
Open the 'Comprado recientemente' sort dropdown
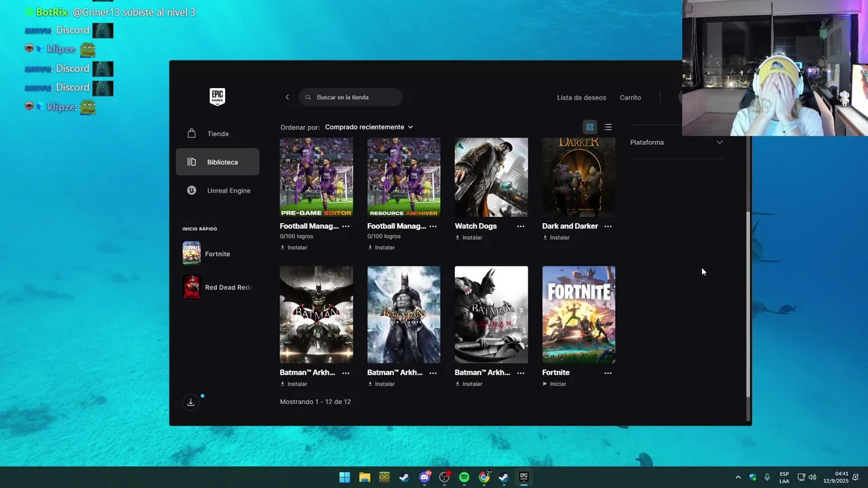point(369,127)
